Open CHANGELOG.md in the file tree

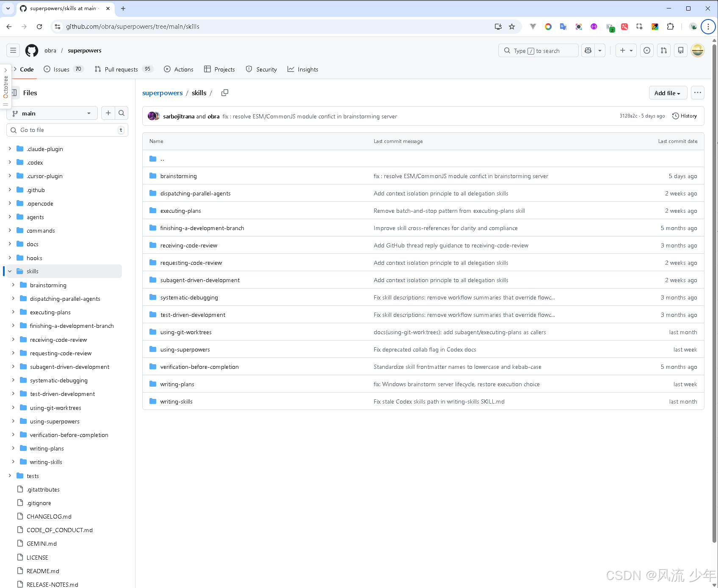[x=49, y=517]
